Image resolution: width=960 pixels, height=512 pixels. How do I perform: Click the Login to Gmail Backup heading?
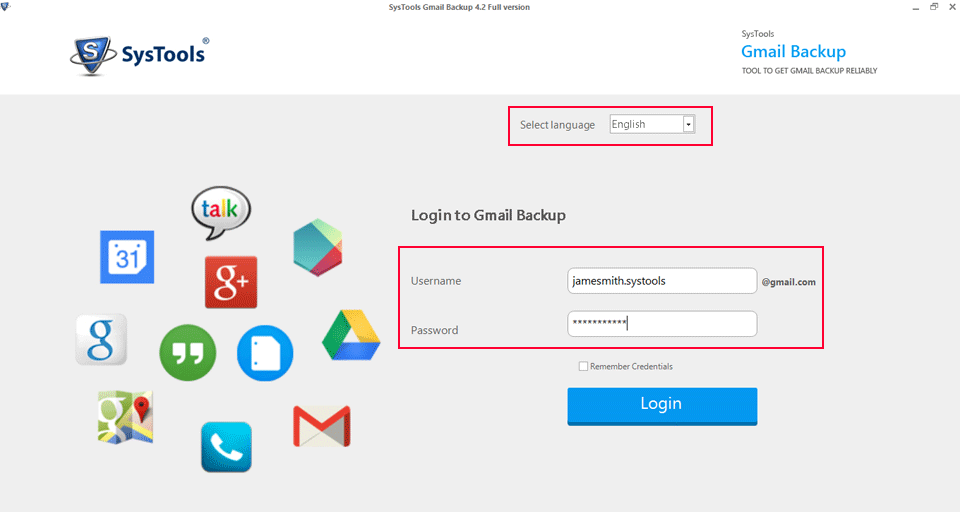click(488, 216)
